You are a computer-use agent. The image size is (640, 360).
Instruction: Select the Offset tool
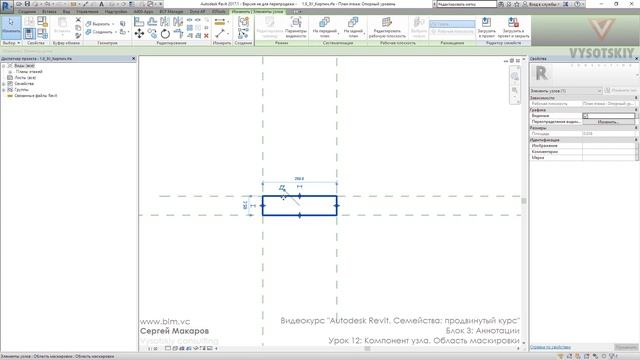tap(152, 22)
